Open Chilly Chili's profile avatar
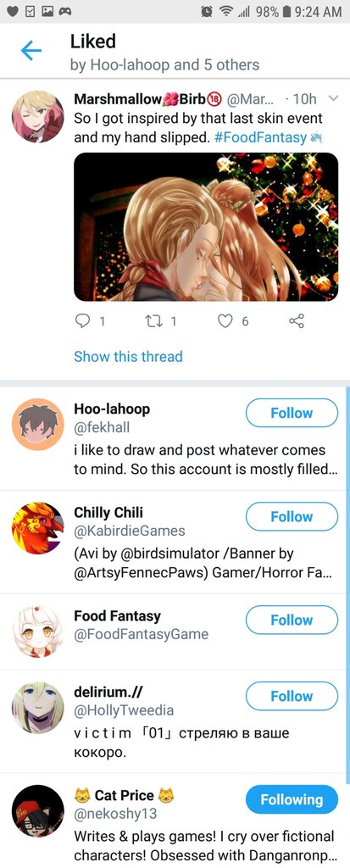The width and height of the screenshot is (350, 868). (37, 527)
